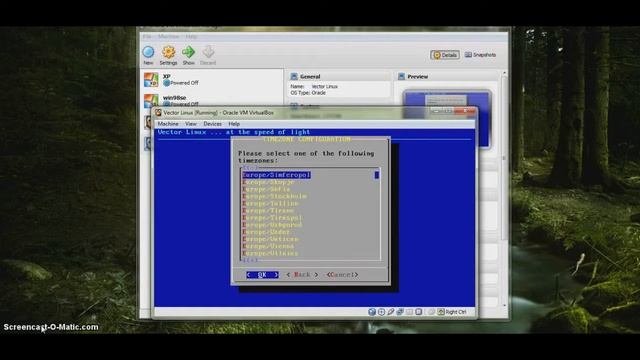Open the Help menu in Vector Linux window
Viewport: 640px width, 360px height.
[x=234, y=124]
